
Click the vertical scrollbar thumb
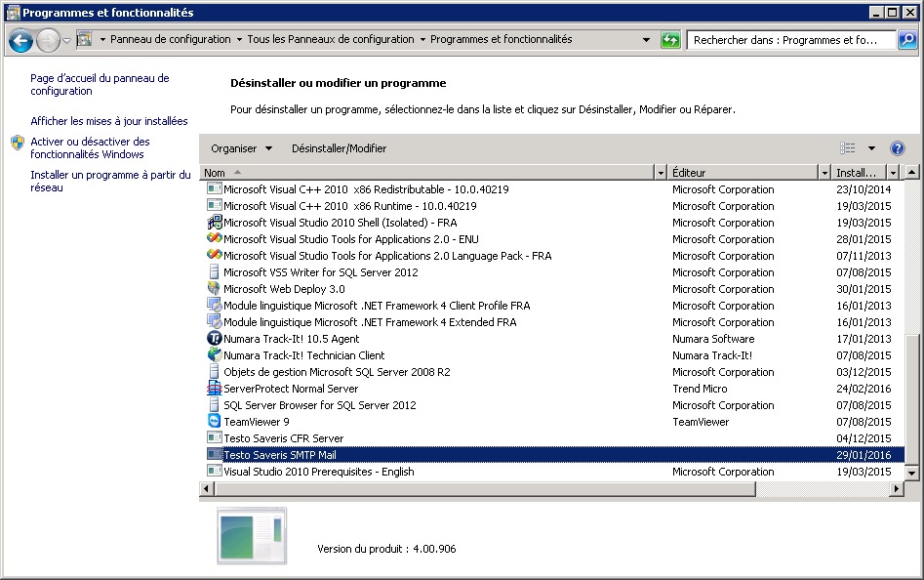[x=911, y=399]
